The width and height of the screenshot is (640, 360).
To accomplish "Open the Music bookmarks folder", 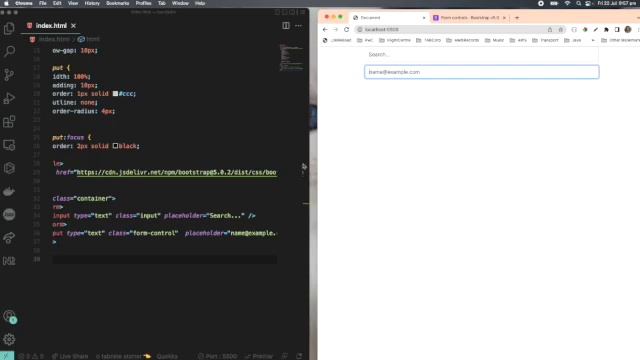I will pyautogui.click(x=494, y=40).
